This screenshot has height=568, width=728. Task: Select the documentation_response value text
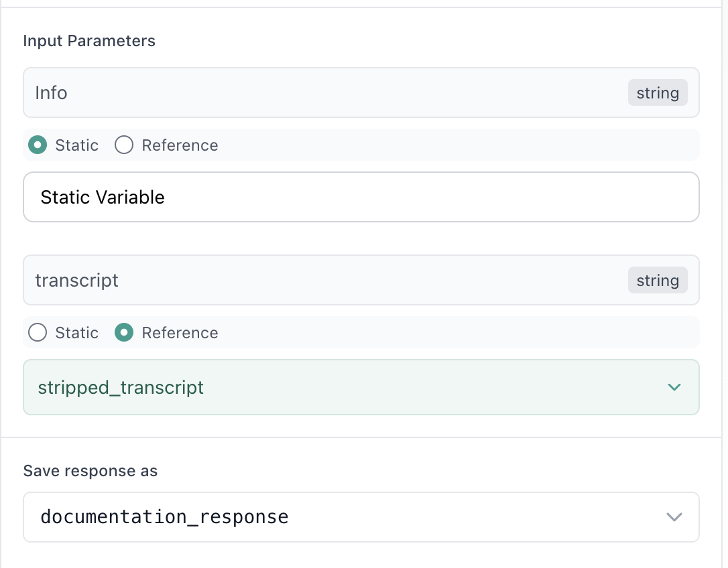tap(165, 516)
